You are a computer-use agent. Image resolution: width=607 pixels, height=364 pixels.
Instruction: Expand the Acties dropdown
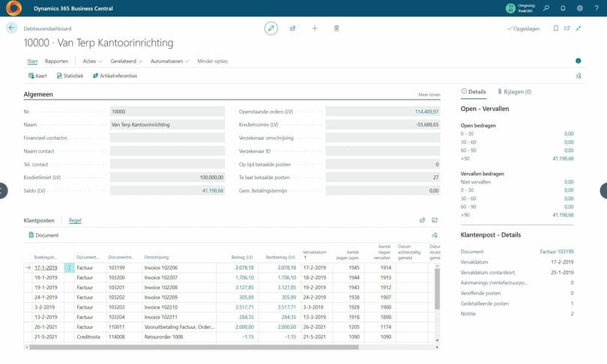(x=92, y=61)
